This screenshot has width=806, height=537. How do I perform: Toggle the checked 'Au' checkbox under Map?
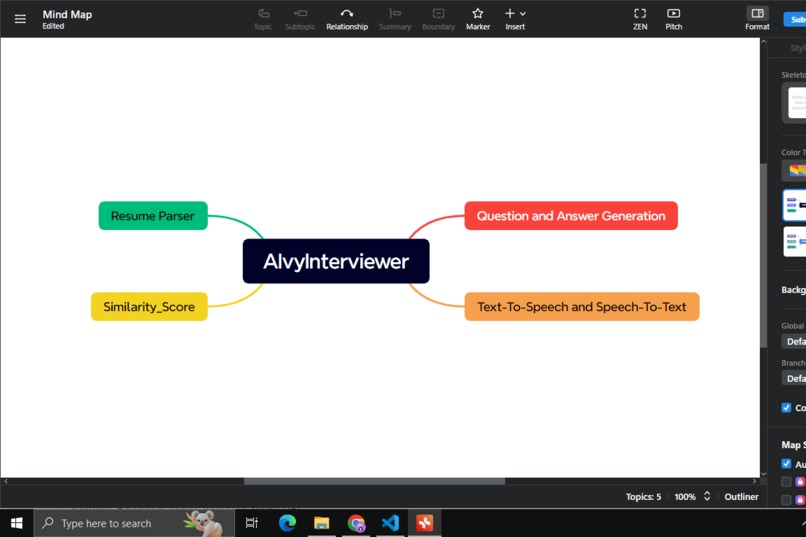click(x=786, y=464)
